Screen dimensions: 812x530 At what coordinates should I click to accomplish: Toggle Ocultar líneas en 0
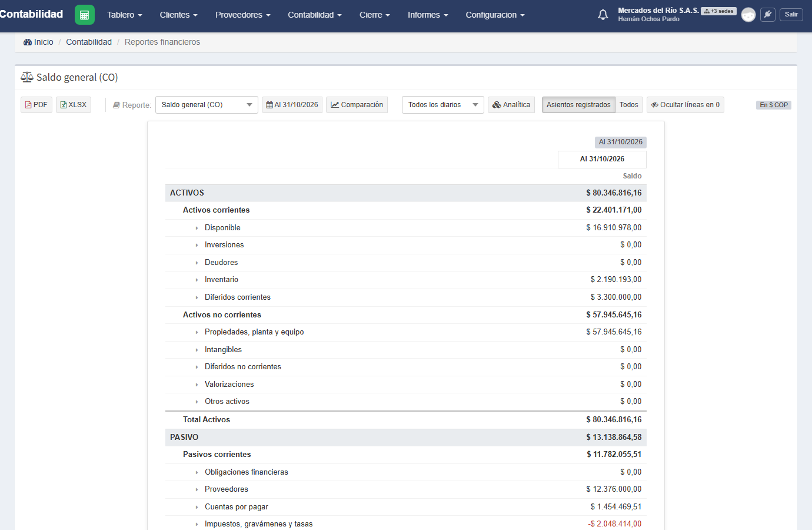pos(685,105)
